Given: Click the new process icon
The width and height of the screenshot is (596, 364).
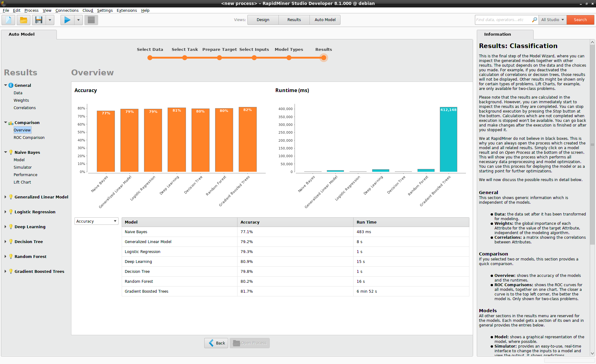Looking at the screenshot, I should tap(8, 20).
